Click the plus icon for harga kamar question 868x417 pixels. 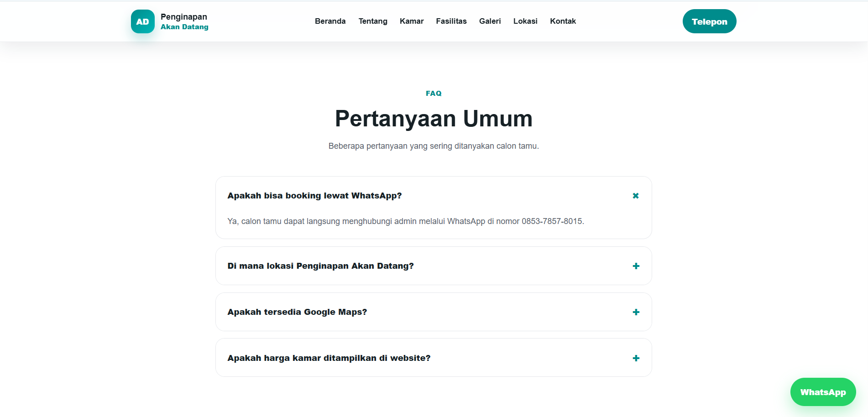(636, 358)
